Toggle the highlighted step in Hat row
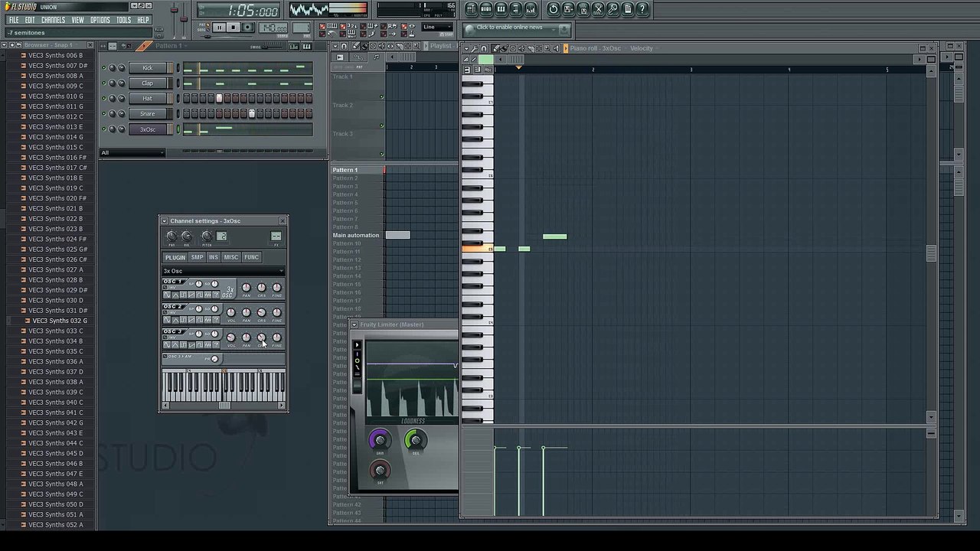The image size is (980, 551). point(219,98)
